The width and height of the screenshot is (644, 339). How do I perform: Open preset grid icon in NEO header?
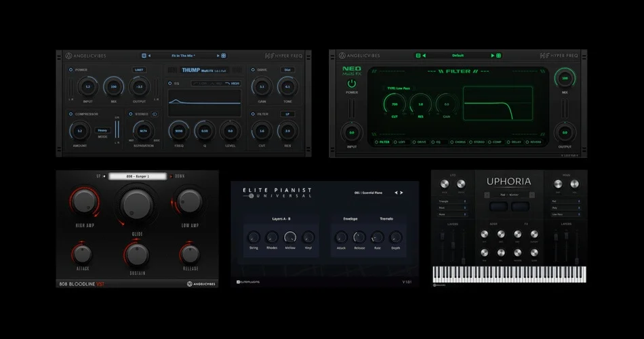click(x=498, y=56)
